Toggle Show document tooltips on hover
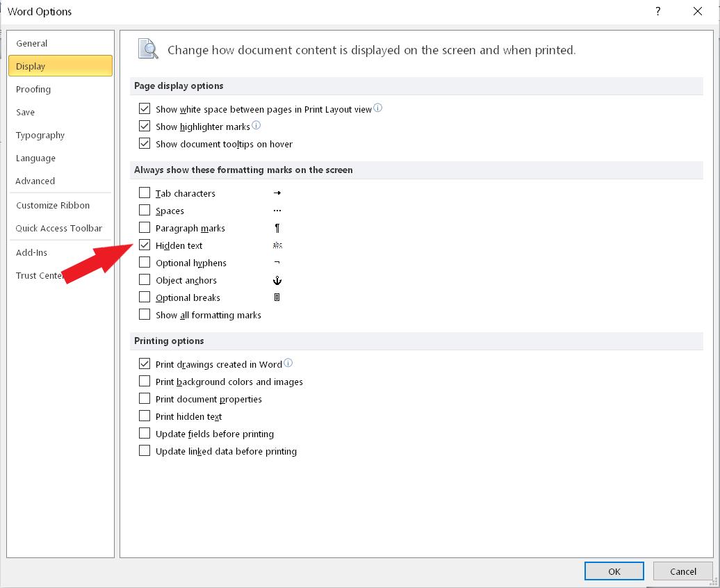The height and width of the screenshot is (588, 720). (x=144, y=143)
